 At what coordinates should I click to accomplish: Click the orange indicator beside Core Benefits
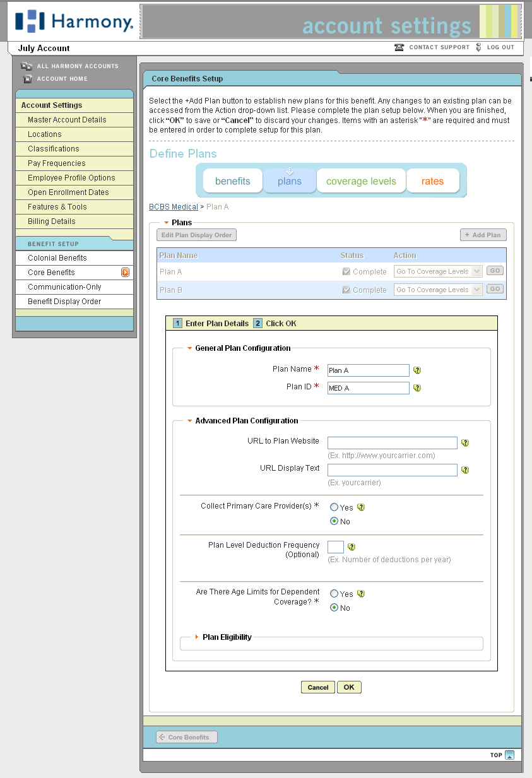(125, 272)
